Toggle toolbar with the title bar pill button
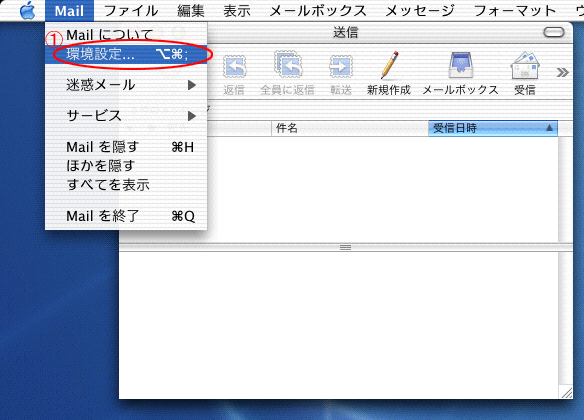 pyautogui.click(x=554, y=32)
